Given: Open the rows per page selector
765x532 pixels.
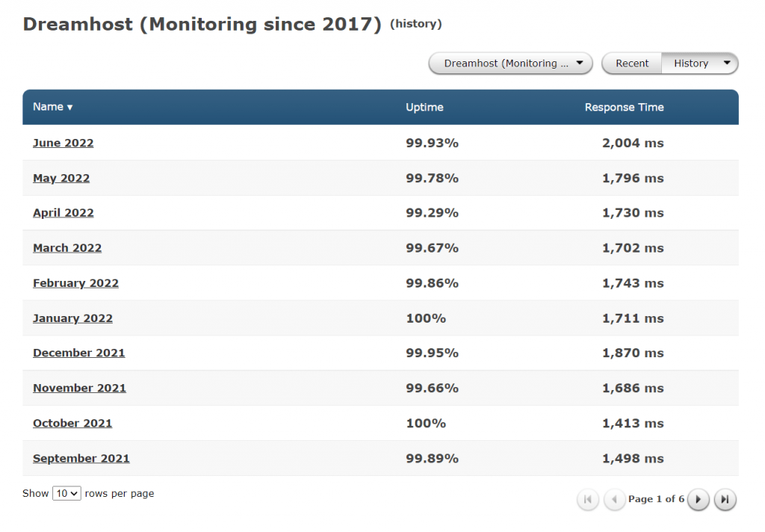Looking at the screenshot, I should pos(66,493).
